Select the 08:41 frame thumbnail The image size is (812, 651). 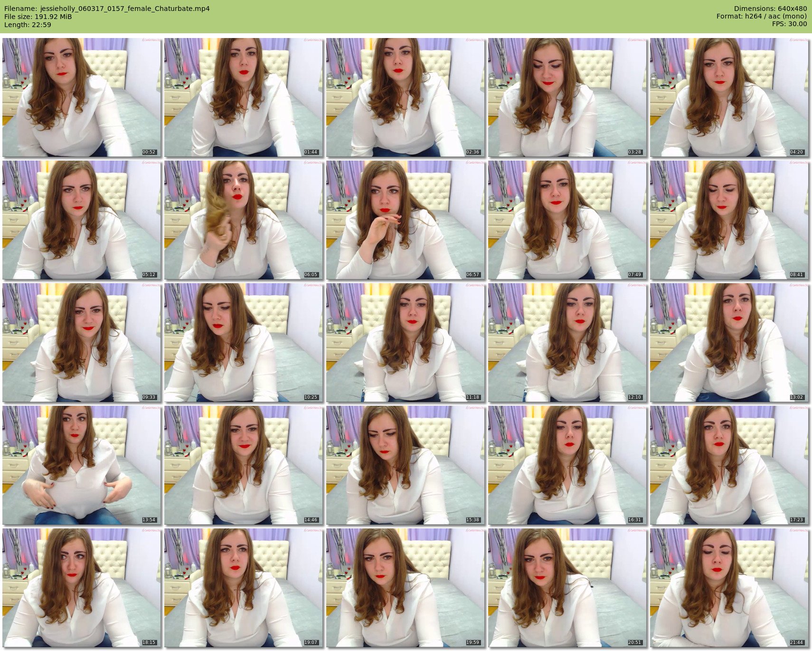(x=729, y=220)
